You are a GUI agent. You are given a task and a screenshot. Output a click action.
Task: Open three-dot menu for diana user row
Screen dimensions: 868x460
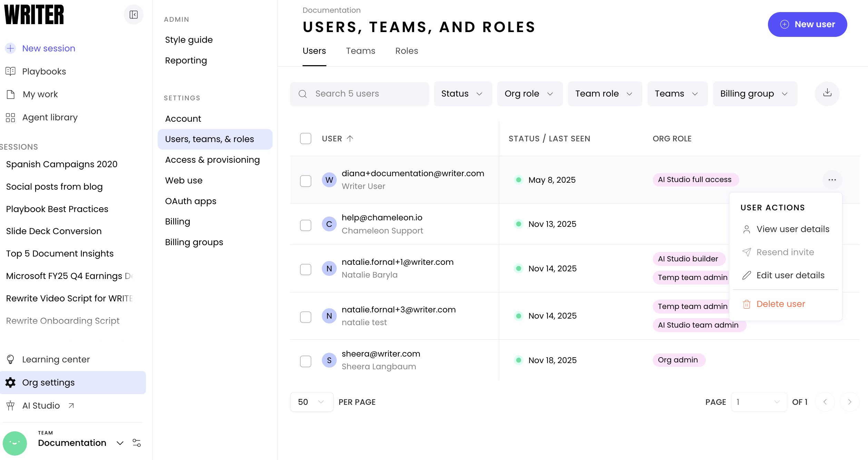click(832, 180)
